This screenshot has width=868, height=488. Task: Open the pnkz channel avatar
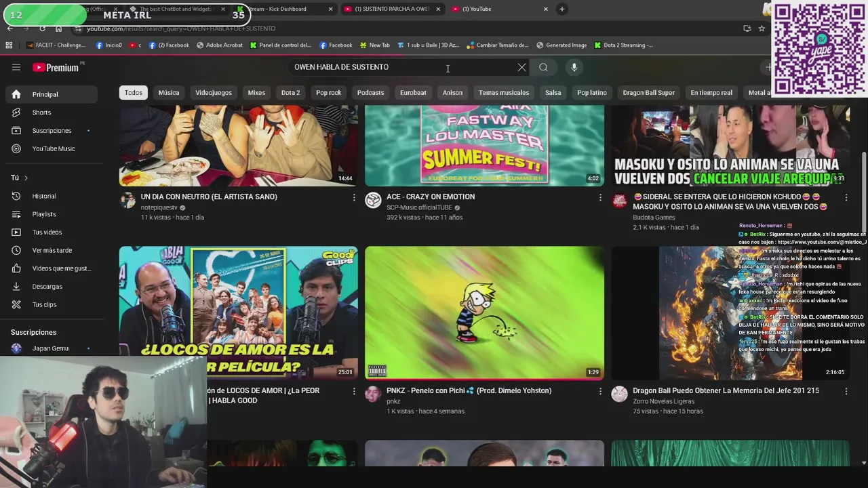[373, 394]
